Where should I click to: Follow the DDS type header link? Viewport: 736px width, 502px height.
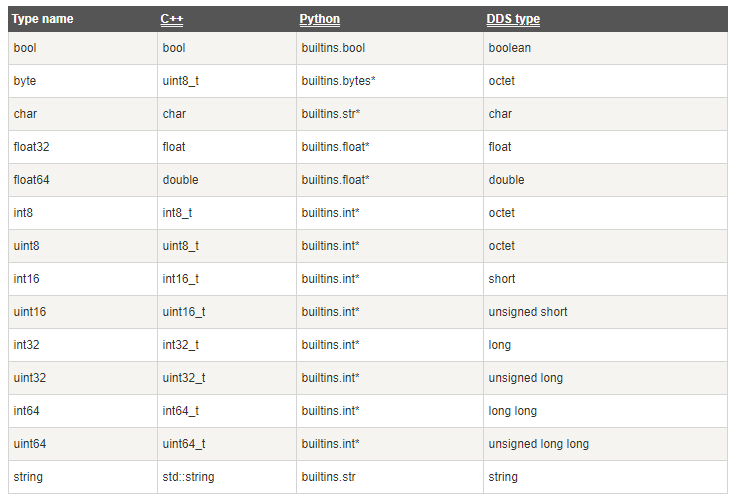[x=512, y=19]
